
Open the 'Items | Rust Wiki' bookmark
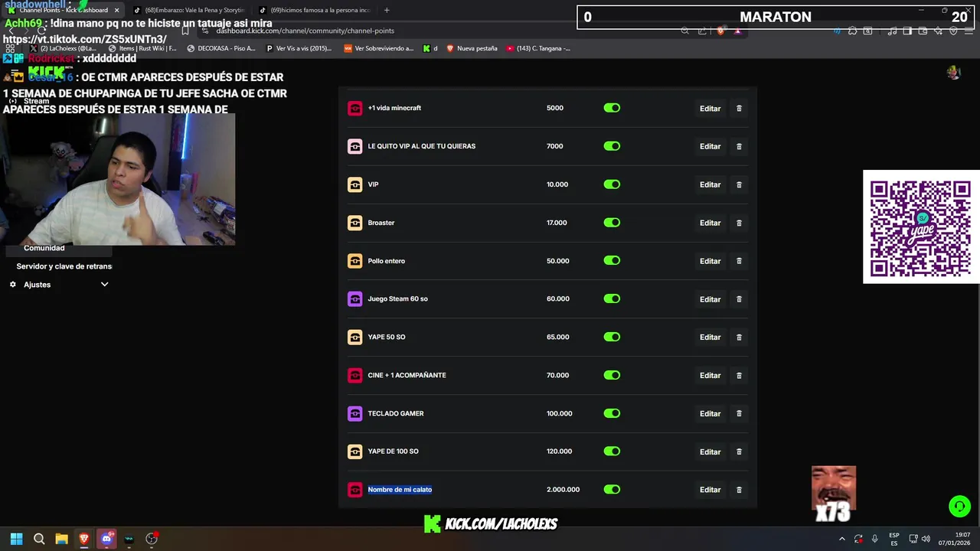[x=142, y=48]
